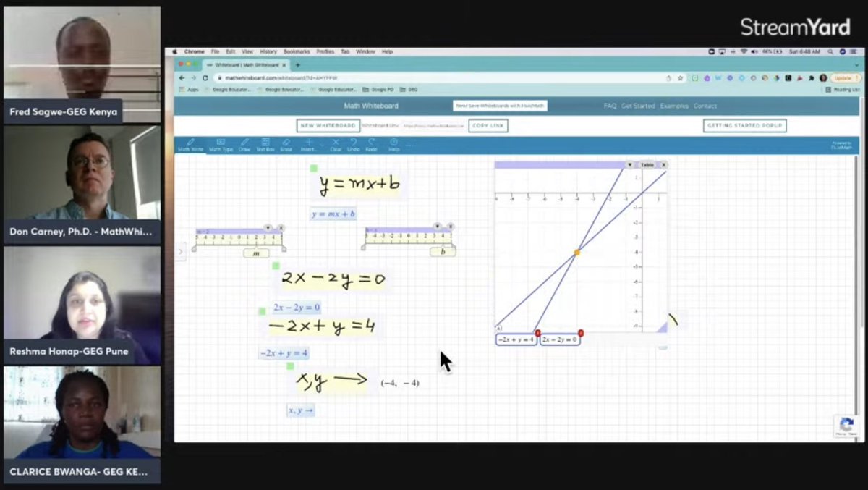Click green handle of y=mx+b ink
868x490 pixels.
tap(314, 168)
